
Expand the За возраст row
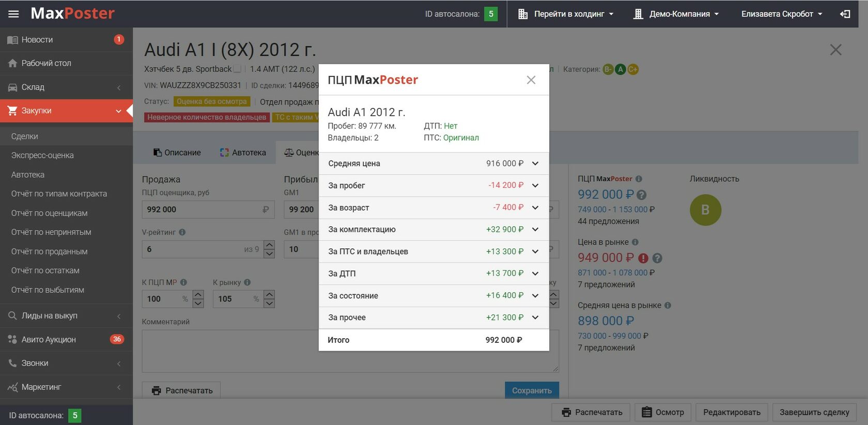(x=535, y=208)
